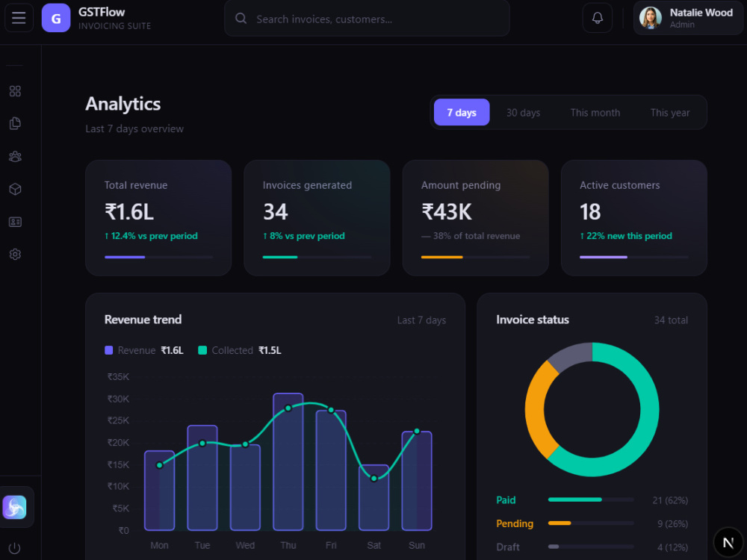Click the '38% of total revenue' text

click(477, 236)
